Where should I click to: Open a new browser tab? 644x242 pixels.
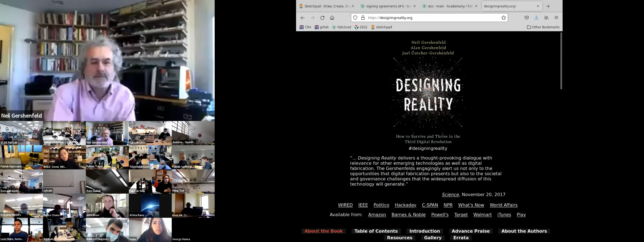point(548,6)
